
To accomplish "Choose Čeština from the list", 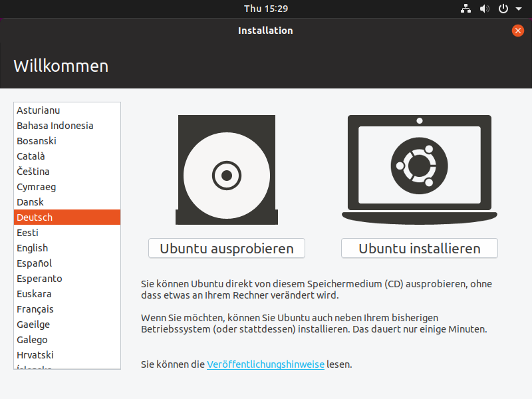I will [x=67, y=172].
